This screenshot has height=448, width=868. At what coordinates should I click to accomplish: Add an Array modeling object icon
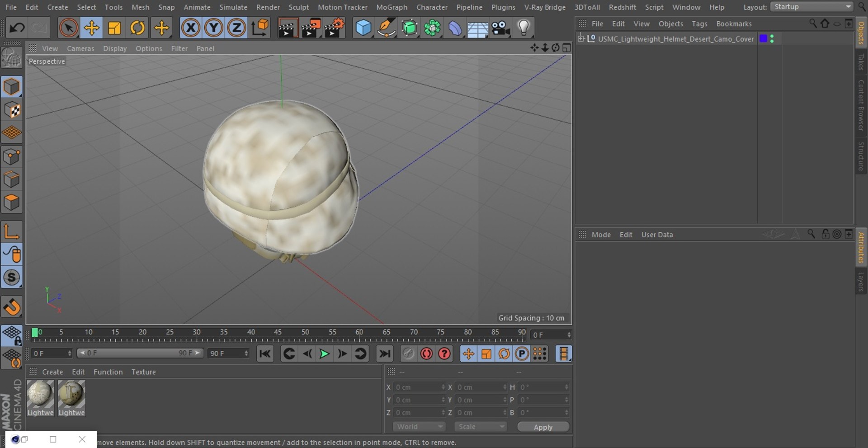(432, 28)
